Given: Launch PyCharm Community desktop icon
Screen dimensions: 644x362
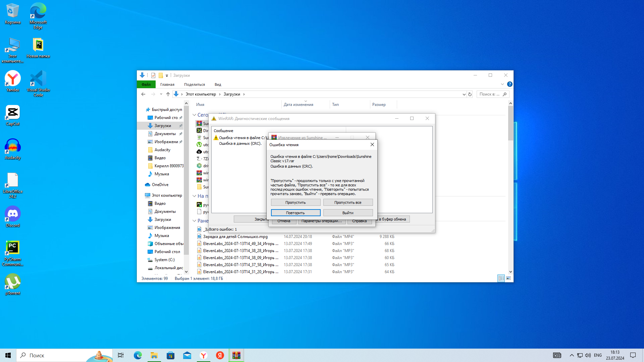Looking at the screenshot, I should click(13, 253).
